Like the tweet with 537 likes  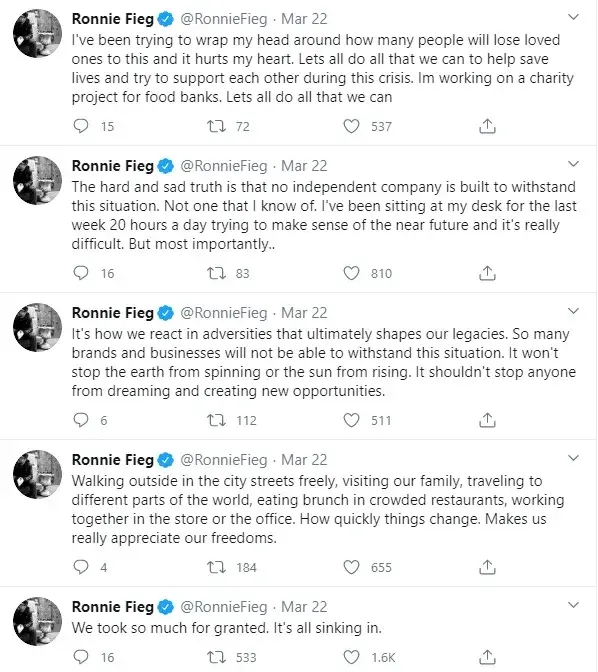coord(351,126)
